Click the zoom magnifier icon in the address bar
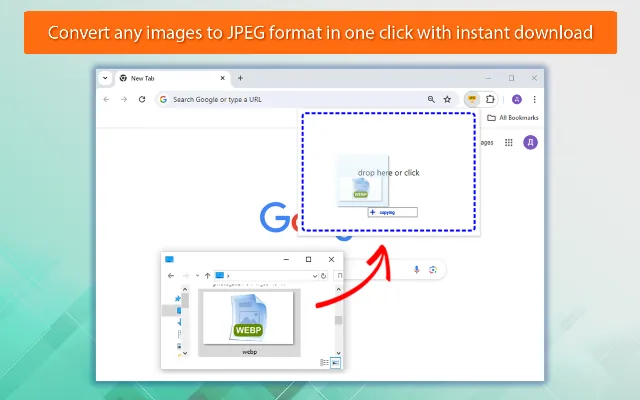Viewport: 640px width, 400px height. tap(431, 99)
